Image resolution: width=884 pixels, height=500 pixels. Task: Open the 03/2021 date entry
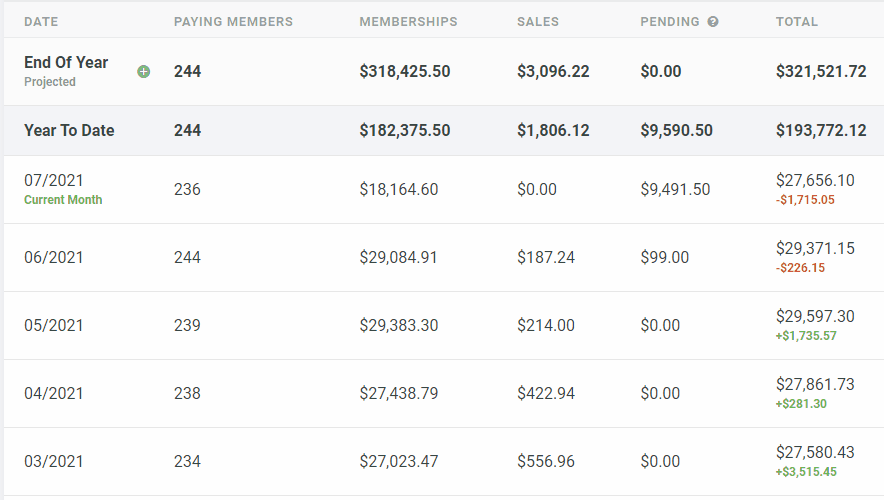point(54,462)
